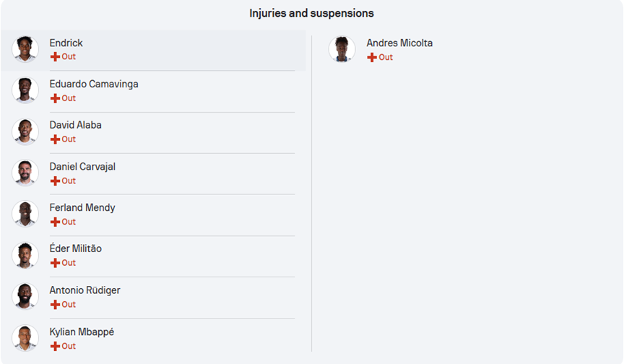Open the Antonio Rüdiger name link
The height and width of the screenshot is (364, 624).
[x=84, y=290]
